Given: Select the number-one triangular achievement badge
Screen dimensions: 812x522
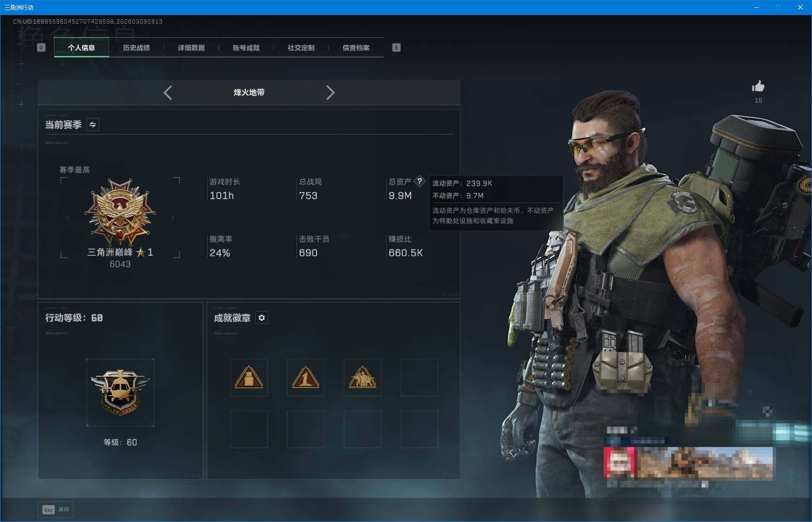Looking at the screenshot, I should (306, 378).
